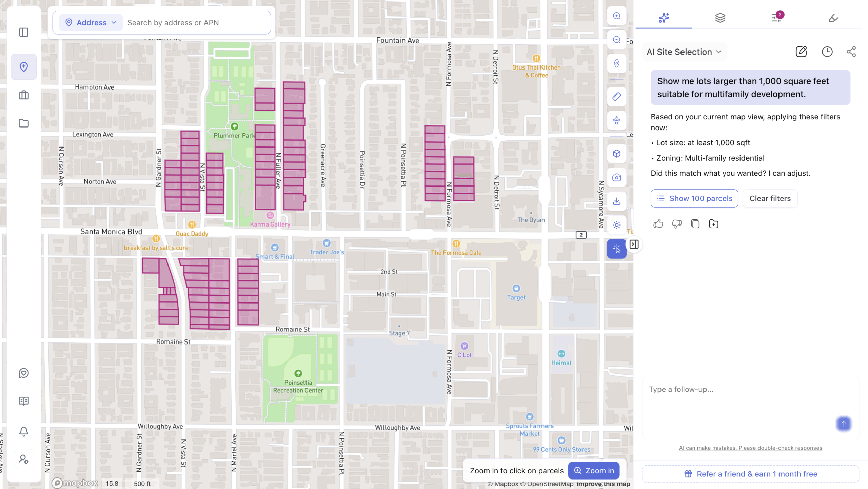Click the map zoom-out magnifier icon
868x489 pixels.
616,40
